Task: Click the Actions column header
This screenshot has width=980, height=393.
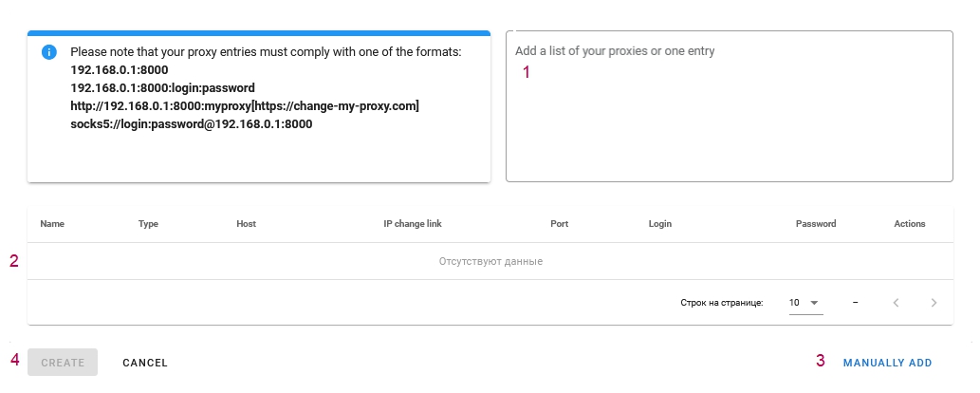Action: [x=910, y=223]
